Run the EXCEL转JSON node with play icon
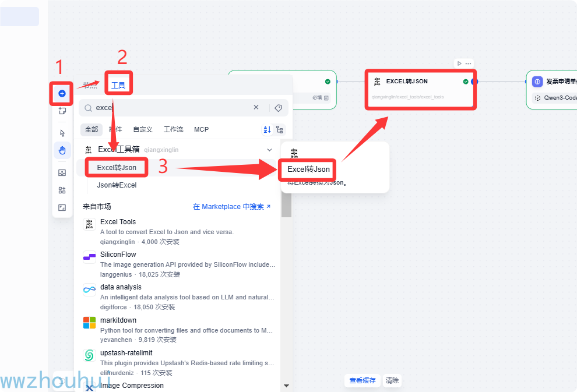 click(x=459, y=63)
